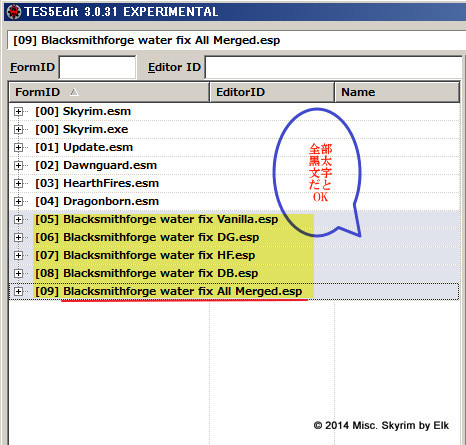Sort by the FormID column header

109,92
